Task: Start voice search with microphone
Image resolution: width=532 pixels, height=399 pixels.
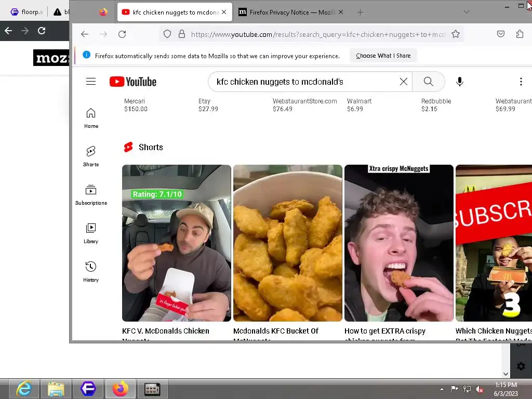Action: coord(459,82)
